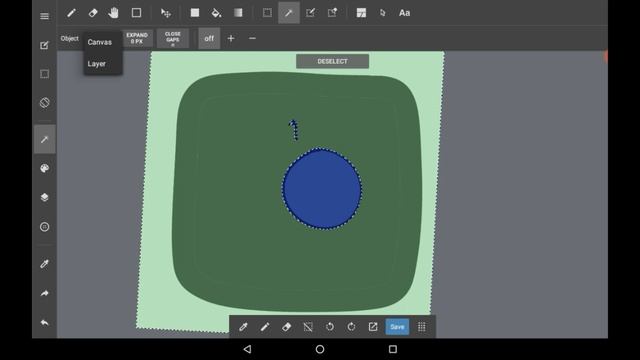This screenshot has height=360, width=640.
Task: Select the empty square shape tool
Action: (x=136, y=13)
